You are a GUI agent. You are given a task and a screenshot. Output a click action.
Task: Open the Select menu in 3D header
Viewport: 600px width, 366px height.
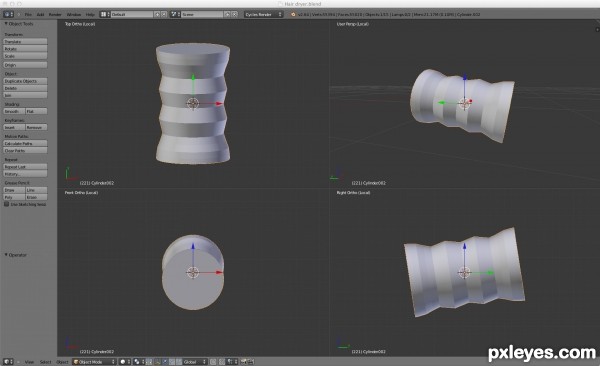(x=45, y=362)
